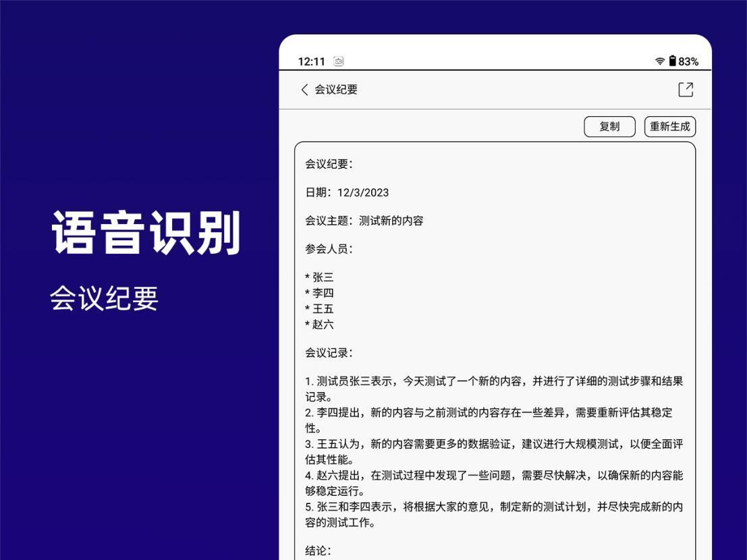The width and height of the screenshot is (747, 560).
Task: Tap the 会议记录 section heading
Action: 329,352
